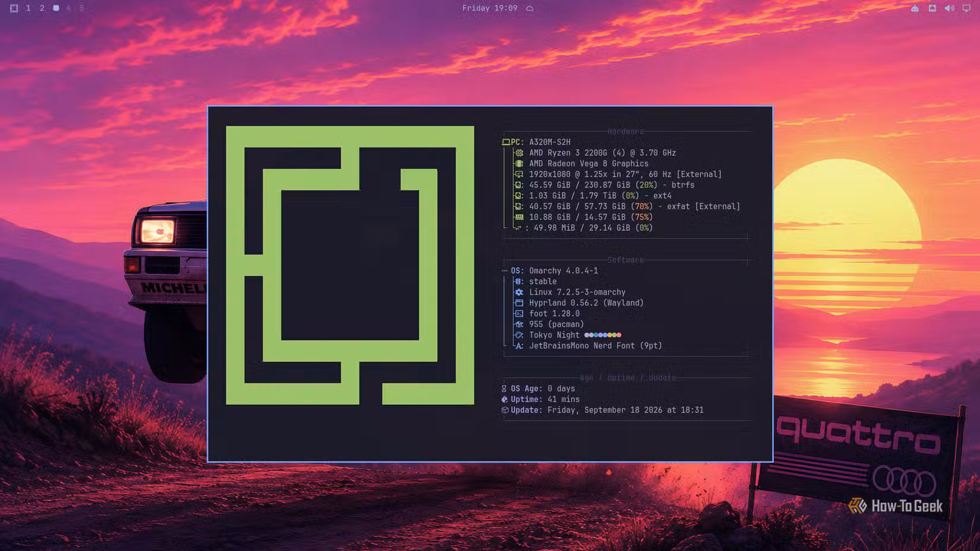Viewport: 980px width, 551px height.
Task: Click 'Linux 7.2.5-3-omarchy' text
Action: pos(577,292)
